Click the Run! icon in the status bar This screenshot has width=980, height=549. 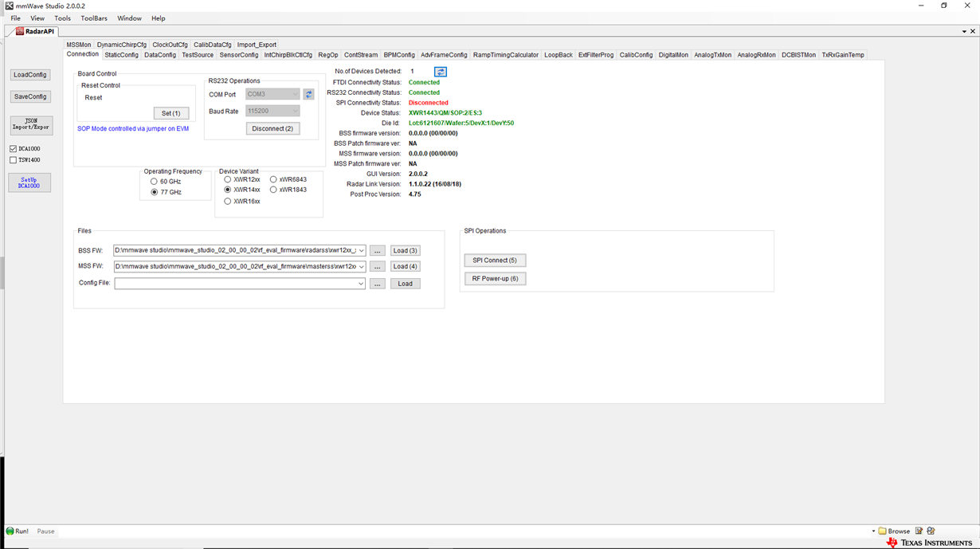click(x=10, y=531)
